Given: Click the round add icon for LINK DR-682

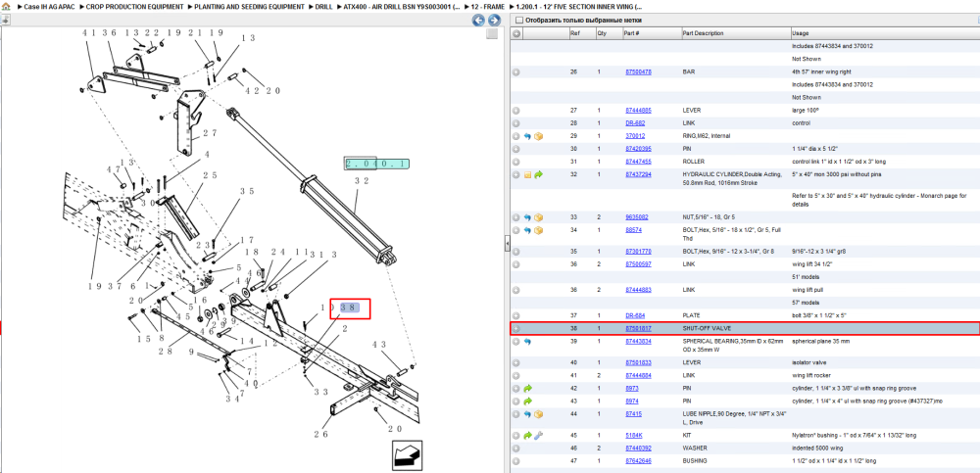Looking at the screenshot, I should click(x=516, y=123).
